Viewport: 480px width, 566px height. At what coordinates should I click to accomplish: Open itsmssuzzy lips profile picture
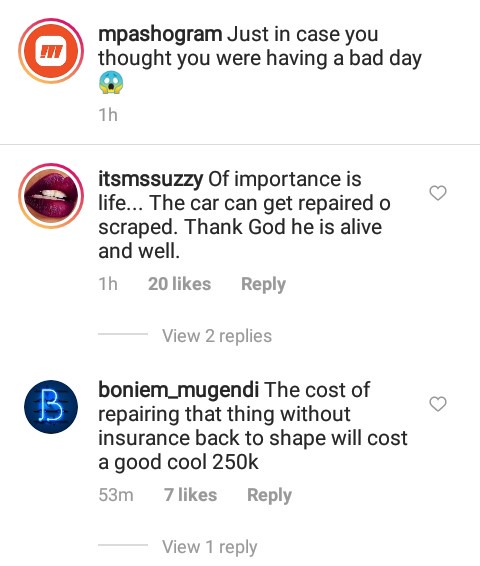[x=51, y=196]
